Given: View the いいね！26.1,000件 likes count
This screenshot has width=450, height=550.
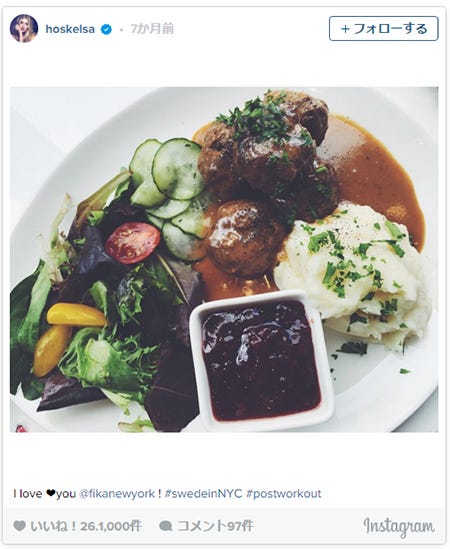Looking at the screenshot, I should click(86, 526).
